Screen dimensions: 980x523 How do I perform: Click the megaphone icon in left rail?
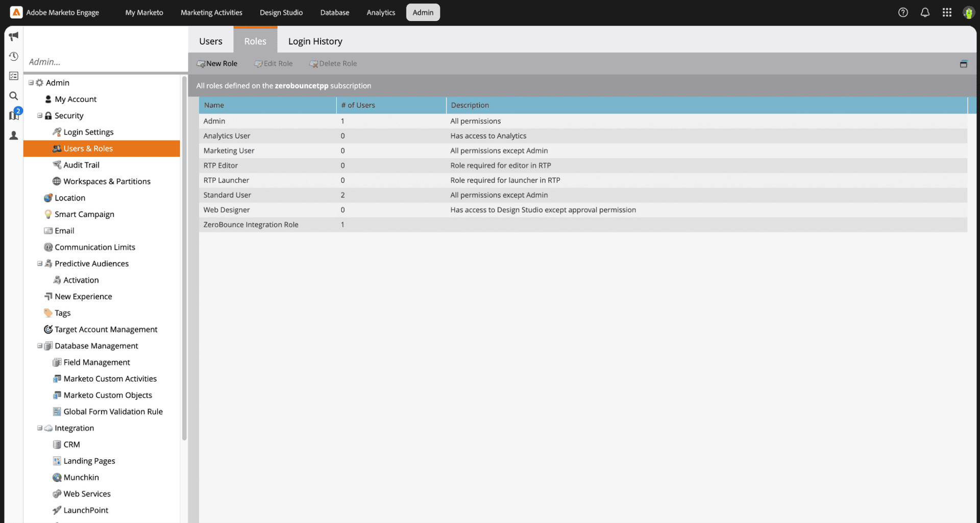14,36
